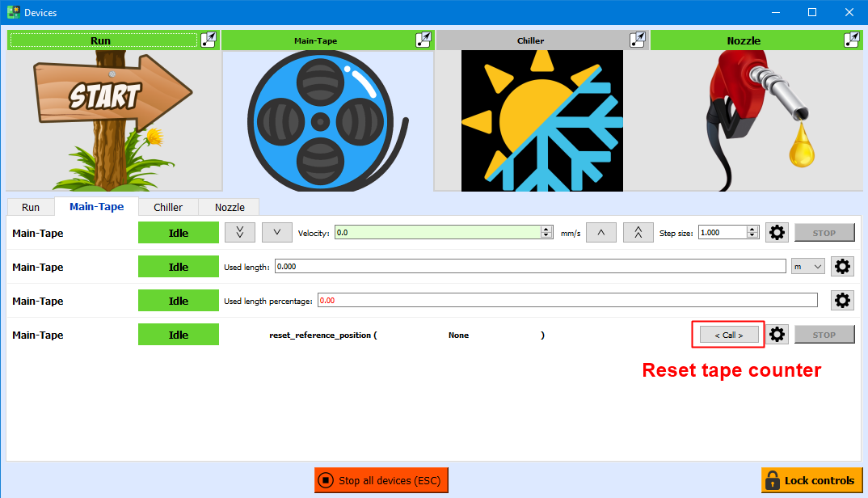Viewport: 868px width, 498px height.
Task: Switch to the Nozzle tab
Action: (229, 207)
